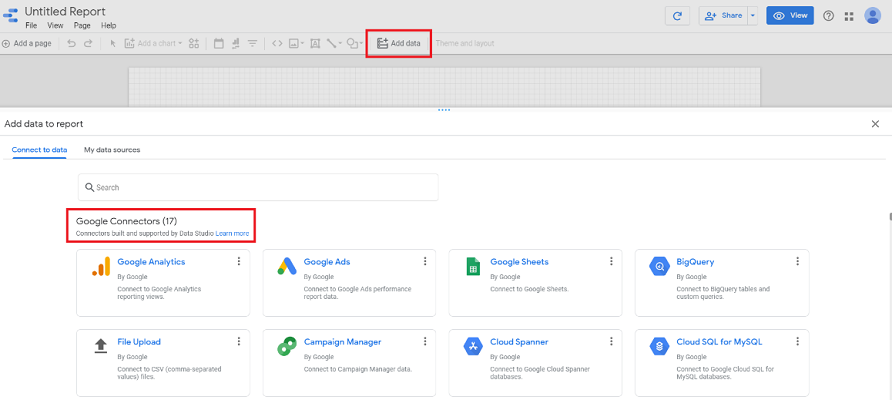892x400 pixels.
Task: Open more options for File Upload card
Action: tap(239, 341)
